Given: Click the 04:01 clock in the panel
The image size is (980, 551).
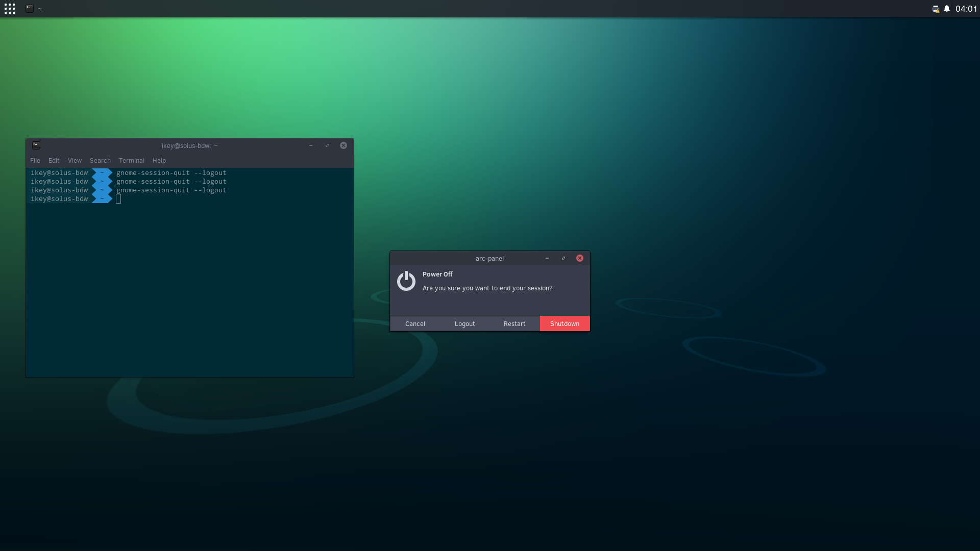Looking at the screenshot, I should tap(966, 9).
